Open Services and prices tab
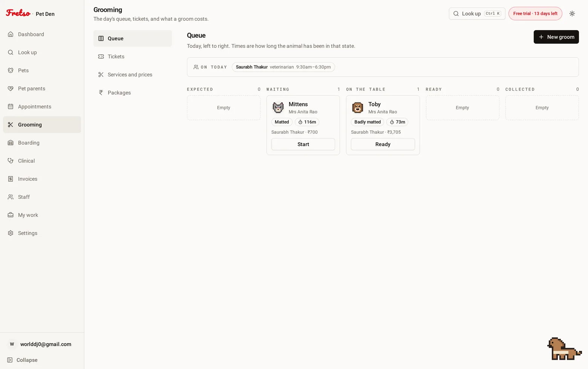588x369 pixels. [133, 75]
